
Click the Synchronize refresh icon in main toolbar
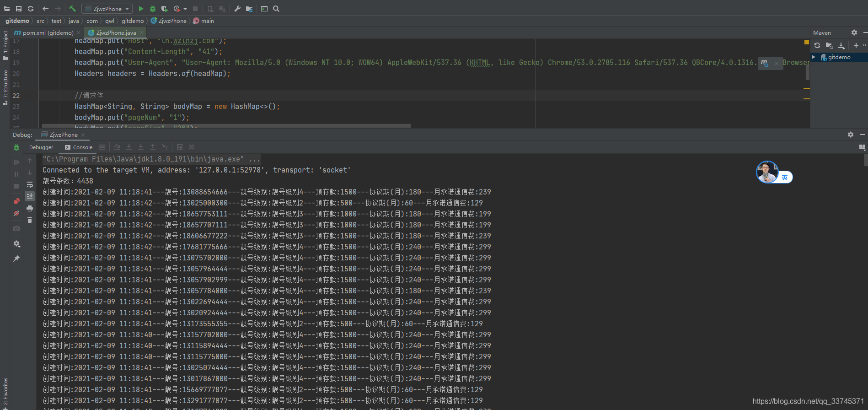tap(31, 9)
